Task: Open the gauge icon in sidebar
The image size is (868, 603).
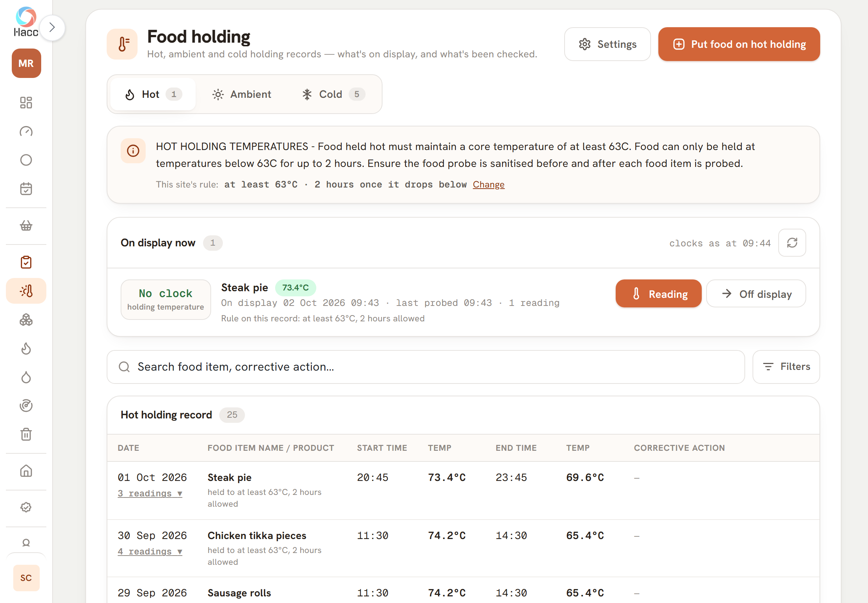Action: (26, 131)
